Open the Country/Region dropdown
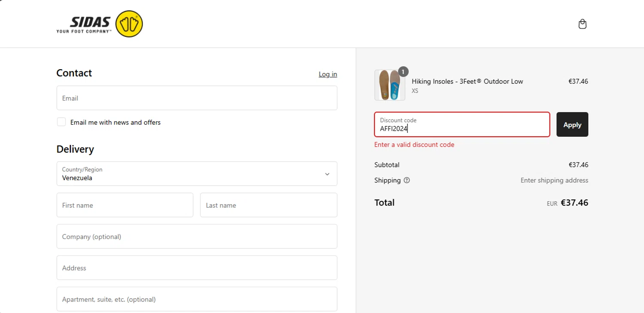This screenshot has width=644, height=313. [197, 174]
